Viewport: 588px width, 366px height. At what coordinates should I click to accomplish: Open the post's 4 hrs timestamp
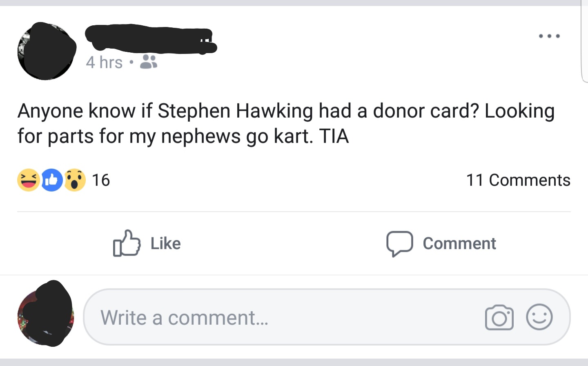click(104, 62)
